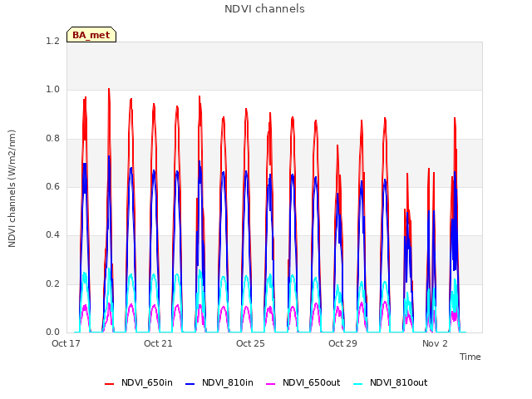Click the '0.8' y-axis tick label

[53, 139]
